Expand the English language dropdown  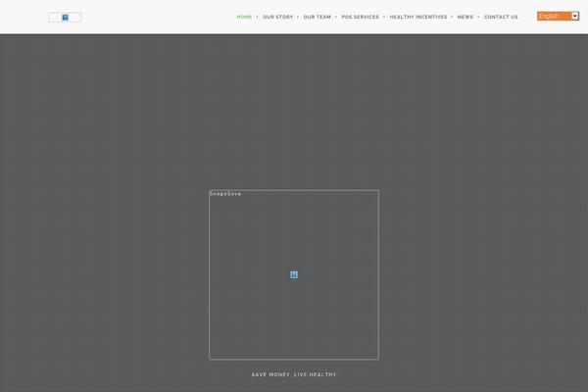click(x=558, y=16)
